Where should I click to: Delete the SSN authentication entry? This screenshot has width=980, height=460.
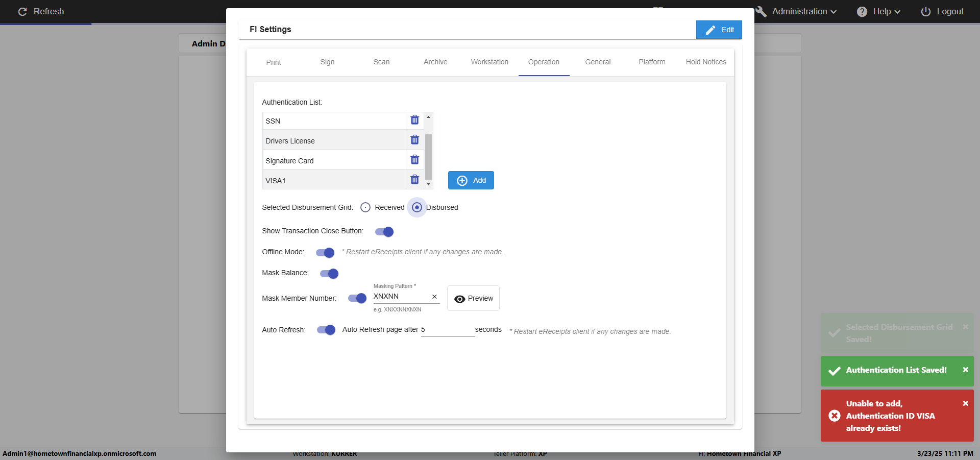click(414, 120)
